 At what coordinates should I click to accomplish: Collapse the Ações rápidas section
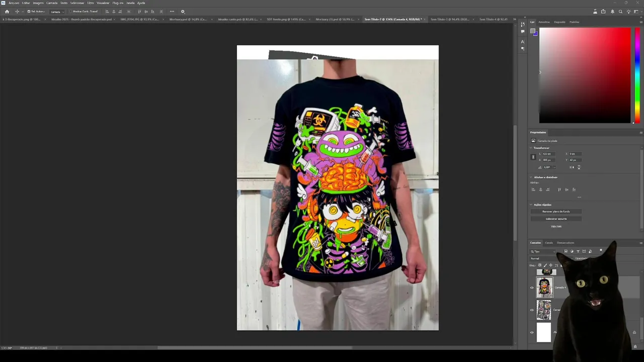point(531,205)
